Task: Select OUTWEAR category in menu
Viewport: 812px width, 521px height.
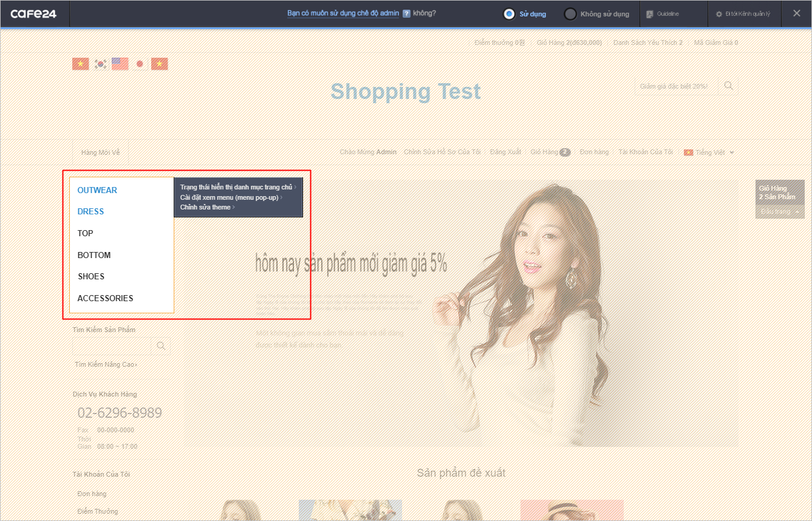Action: 97,190
